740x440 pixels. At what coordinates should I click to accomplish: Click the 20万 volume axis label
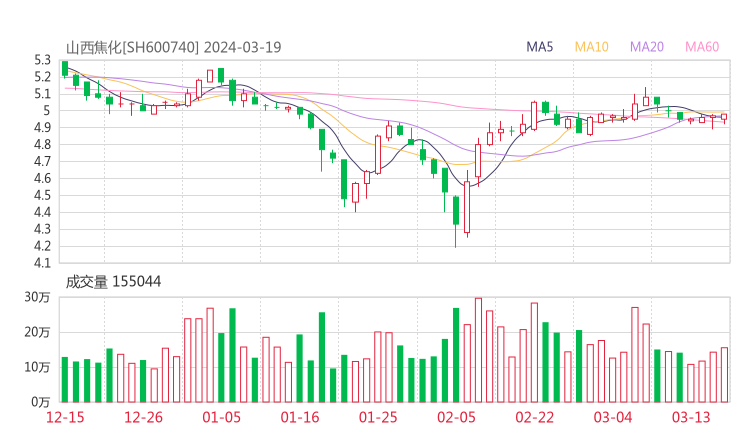point(37,332)
